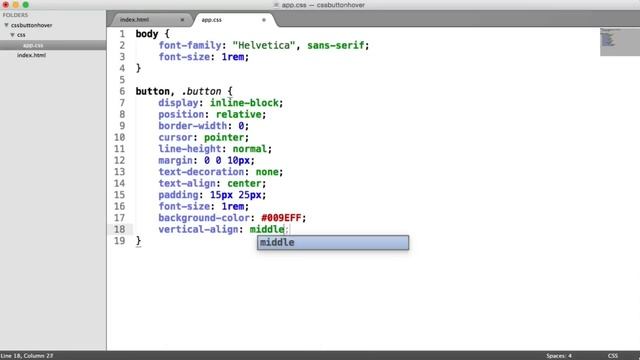Click the unsaved dot on app.css tab
The width and height of the screenshot is (640, 360).
[x=264, y=20]
